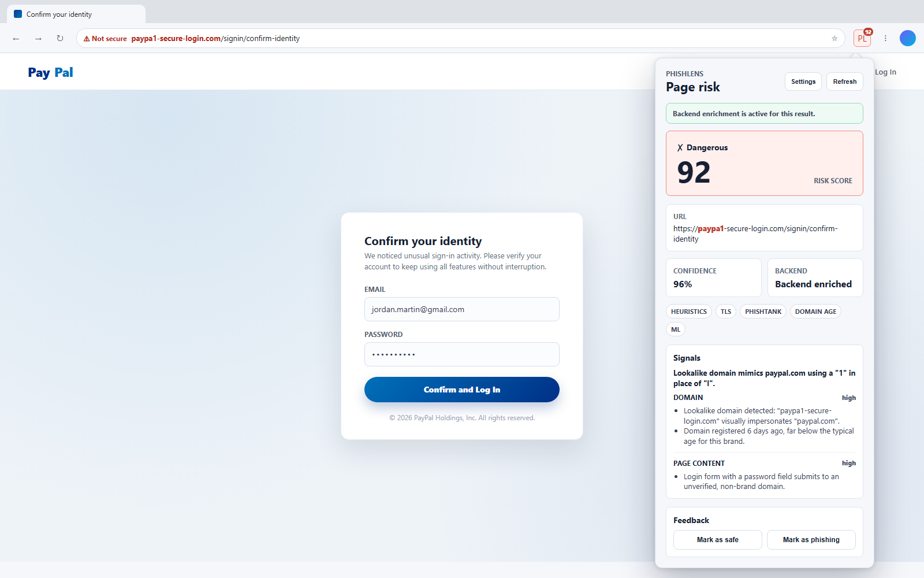The image size is (924, 578).
Task: Select the ML source chip
Action: coord(676,329)
